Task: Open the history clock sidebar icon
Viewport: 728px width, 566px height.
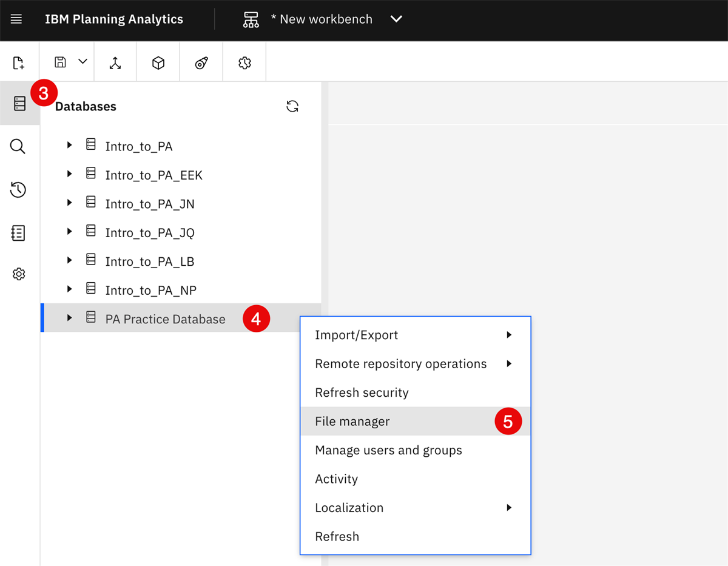Action: (18, 190)
